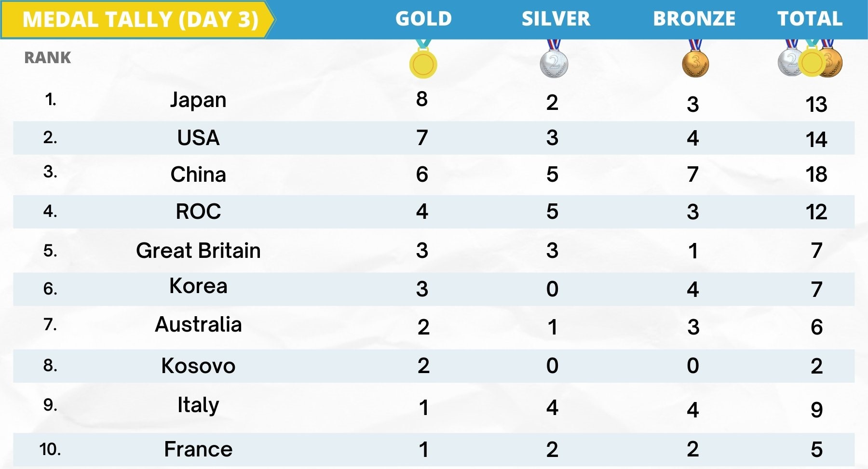Click the Japan country name
The width and height of the screenshot is (868, 469).
(x=198, y=100)
